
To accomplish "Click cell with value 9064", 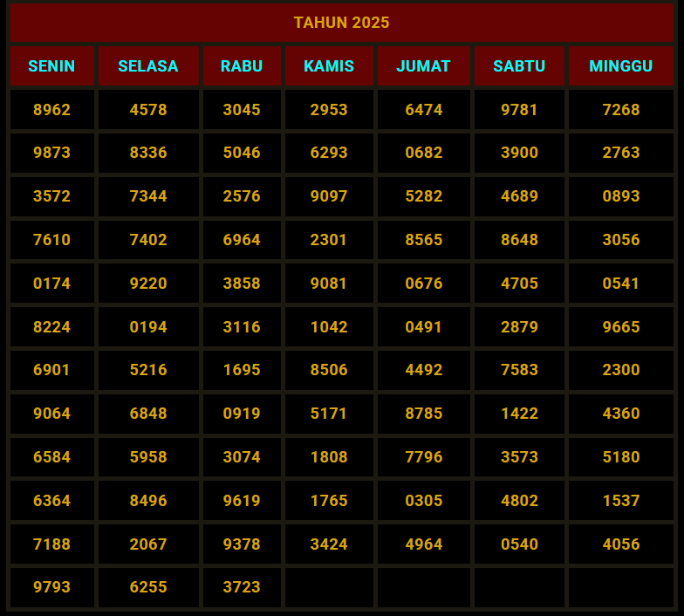I will pyautogui.click(x=52, y=414).
